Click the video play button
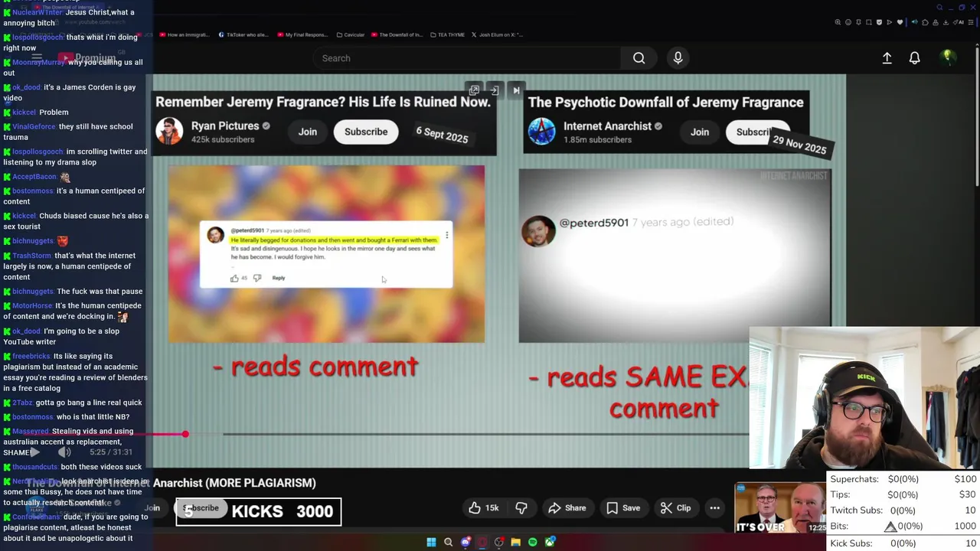 coord(34,452)
